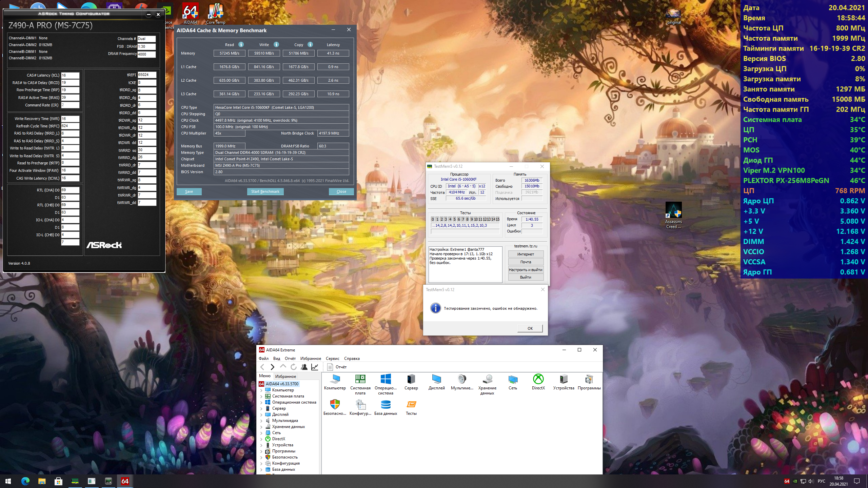Open the DirectX category icon

point(538,379)
